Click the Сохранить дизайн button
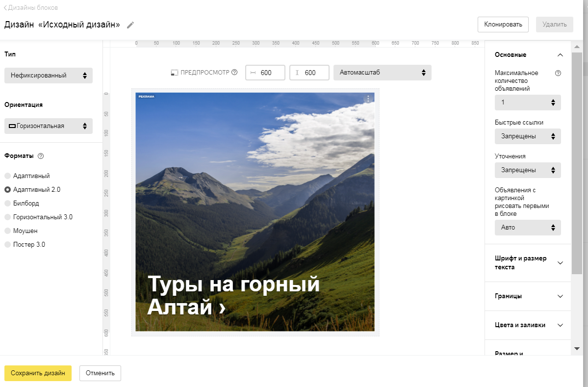 click(x=38, y=373)
